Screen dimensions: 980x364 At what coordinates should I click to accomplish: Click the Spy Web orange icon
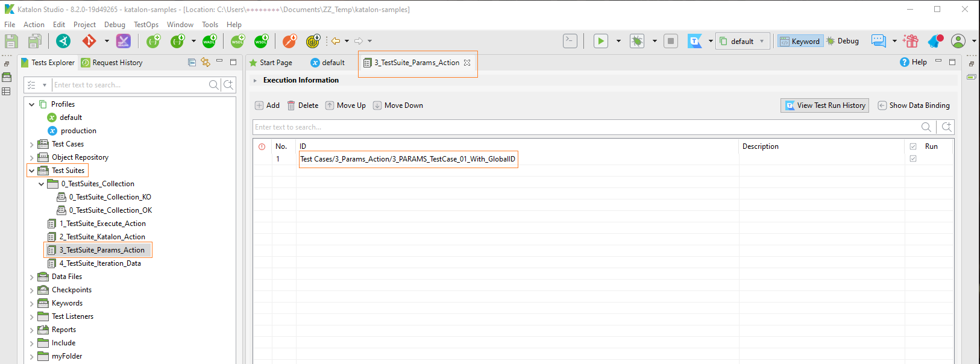289,41
